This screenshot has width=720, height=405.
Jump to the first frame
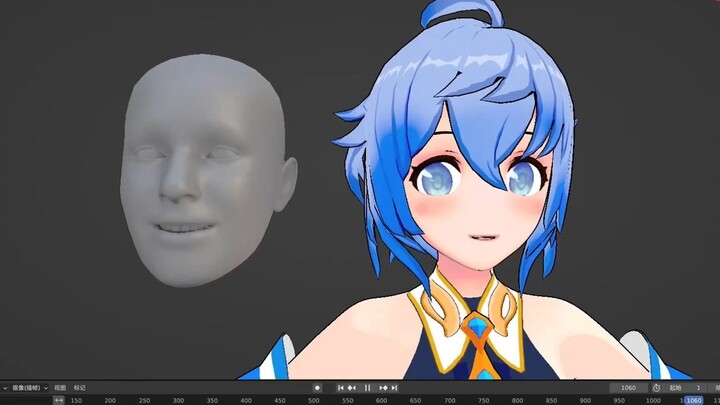(x=341, y=388)
